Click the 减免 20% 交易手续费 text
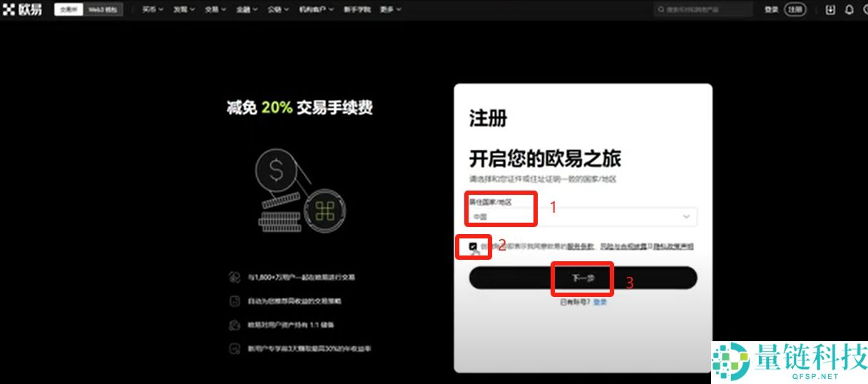 pyautogui.click(x=300, y=108)
